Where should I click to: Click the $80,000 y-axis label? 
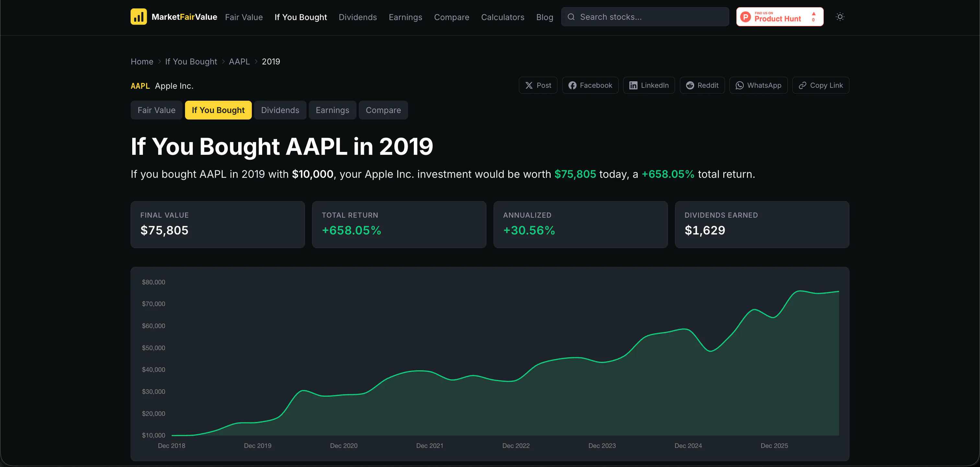click(153, 282)
